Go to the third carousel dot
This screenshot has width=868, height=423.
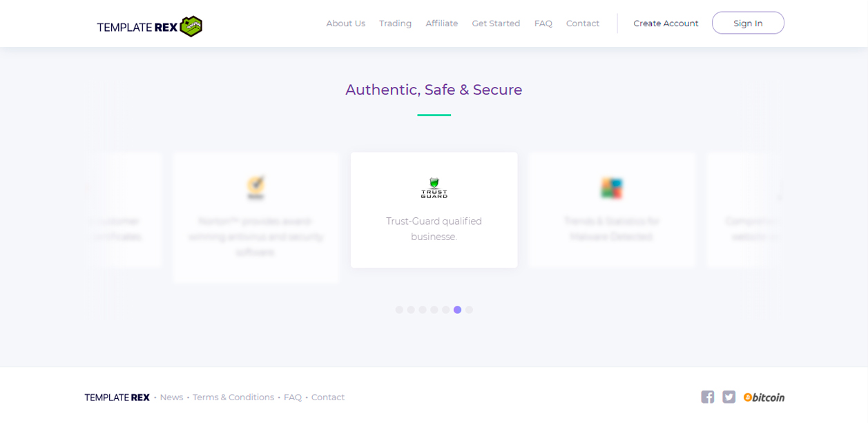pos(423,310)
